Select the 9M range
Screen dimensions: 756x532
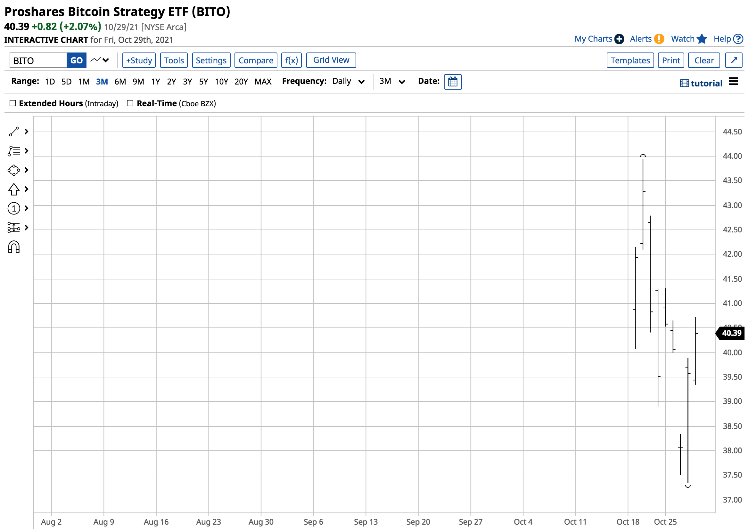(x=139, y=82)
